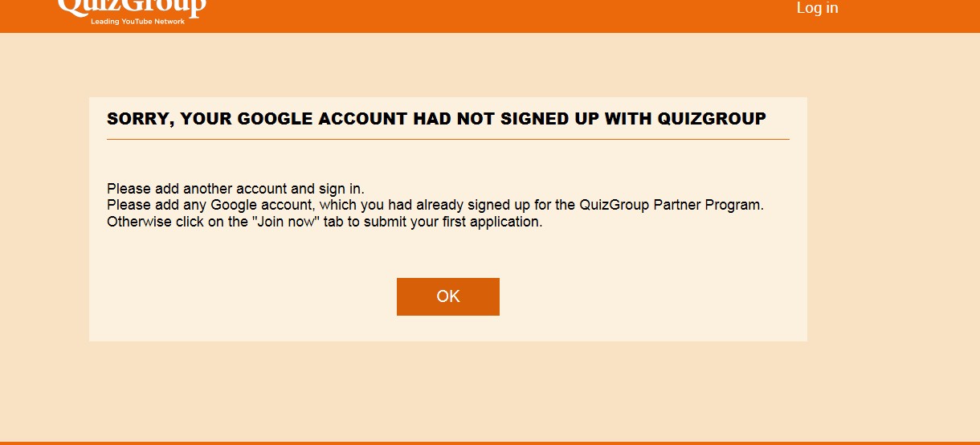Click the word QUIZGROUP in the heading

[x=712, y=119]
